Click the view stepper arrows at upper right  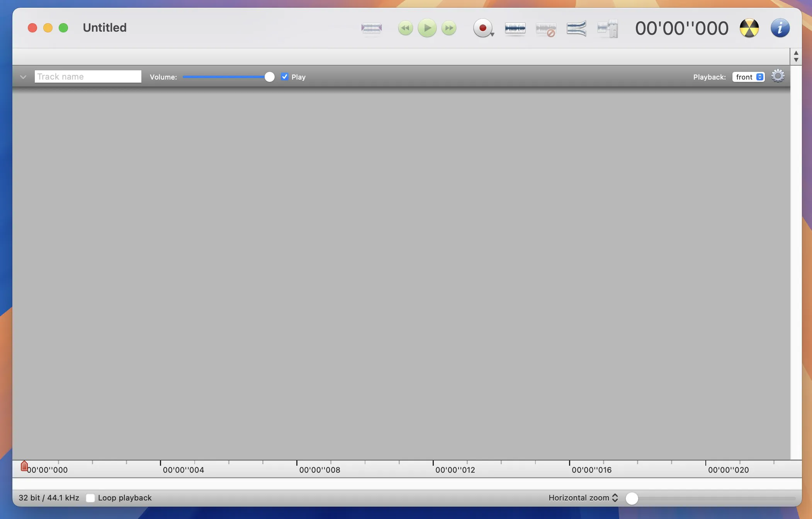click(796, 56)
